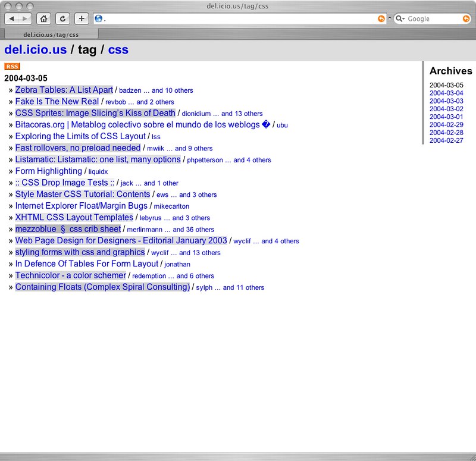Image resolution: width=476 pixels, height=461 pixels.
Task: Open Web Page Design for Designers editorial
Action: (x=121, y=240)
